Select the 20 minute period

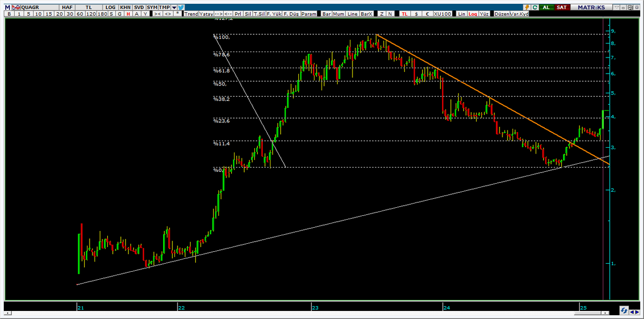pyautogui.click(x=59, y=14)
